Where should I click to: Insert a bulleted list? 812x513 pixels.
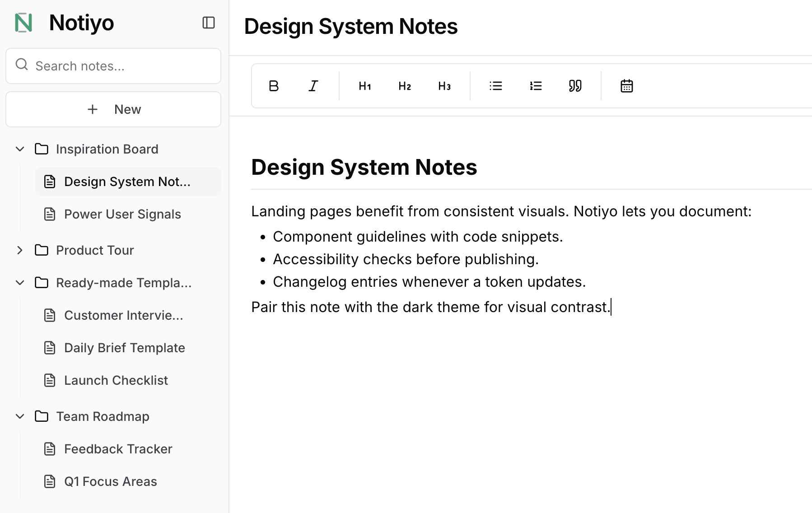click(x=495, y=86)
